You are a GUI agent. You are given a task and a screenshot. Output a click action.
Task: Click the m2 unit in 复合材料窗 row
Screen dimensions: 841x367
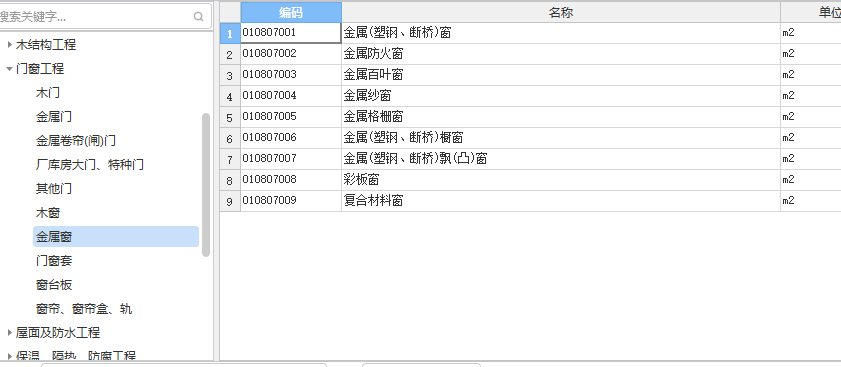(x=811, y=201)
